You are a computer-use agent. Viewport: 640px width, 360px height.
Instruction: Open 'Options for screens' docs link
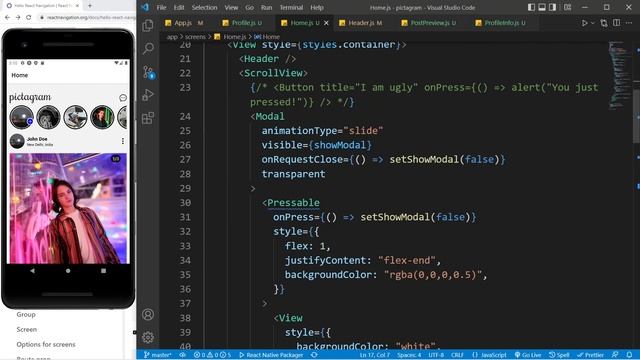pos(46,344)
